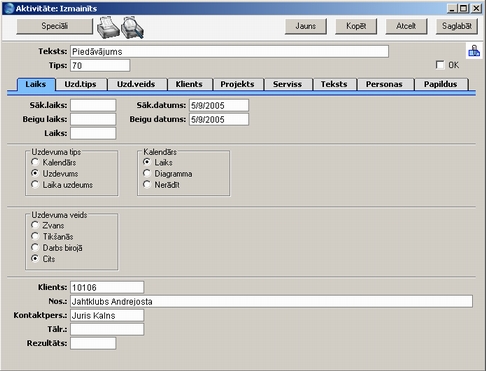Click the Klients number field 10106
Viewport: 486px width, 371px height.
(107, 287)
